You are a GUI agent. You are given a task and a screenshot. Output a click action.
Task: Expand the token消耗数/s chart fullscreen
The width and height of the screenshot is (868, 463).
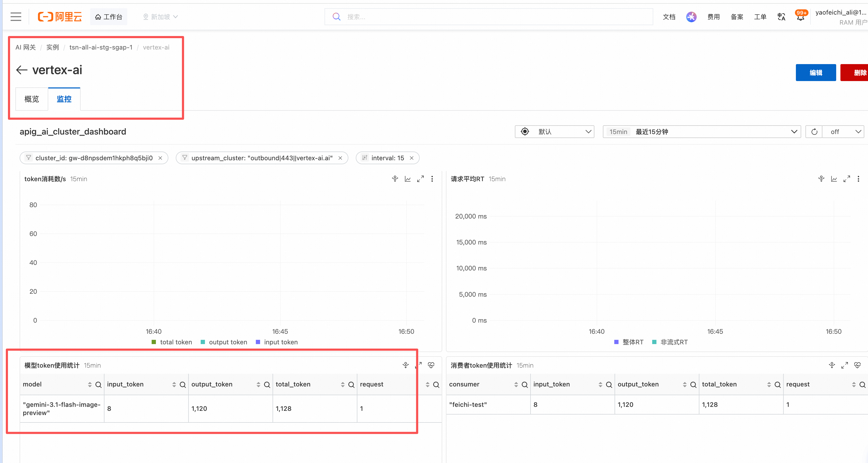pyautogui.click(x=420, y=179)
